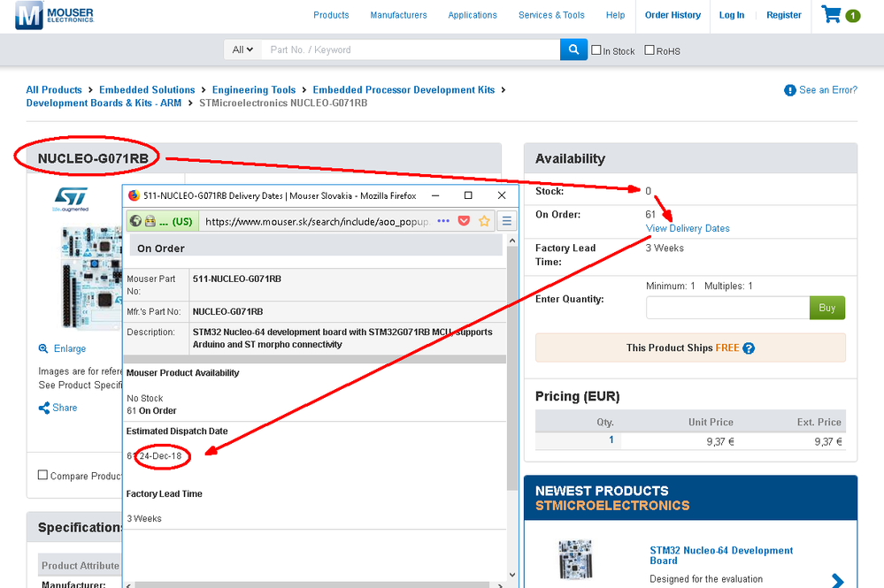Click the blue search magnifier button
Image resolution: width=884 pixels, height=588 pixels.
[573, 50]
